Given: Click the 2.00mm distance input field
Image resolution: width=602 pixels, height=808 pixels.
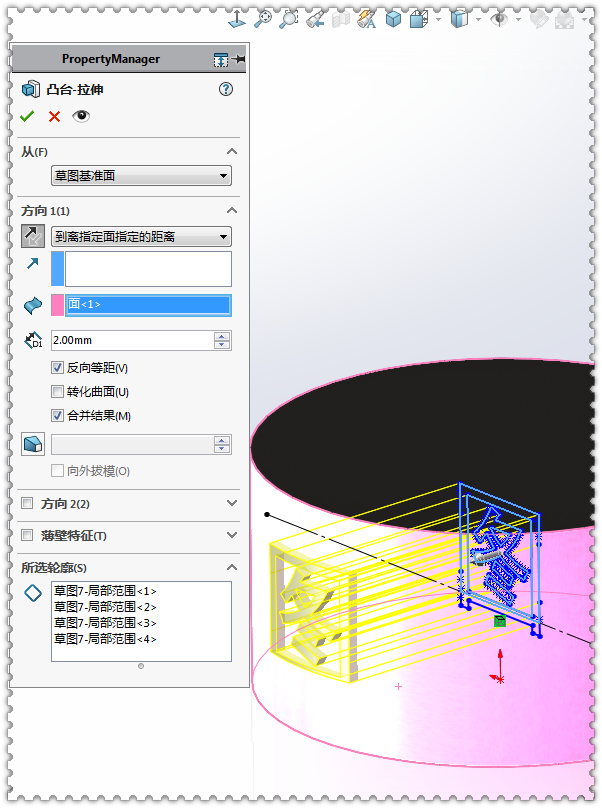Looking at the screenshot, I should coord(132,341).
